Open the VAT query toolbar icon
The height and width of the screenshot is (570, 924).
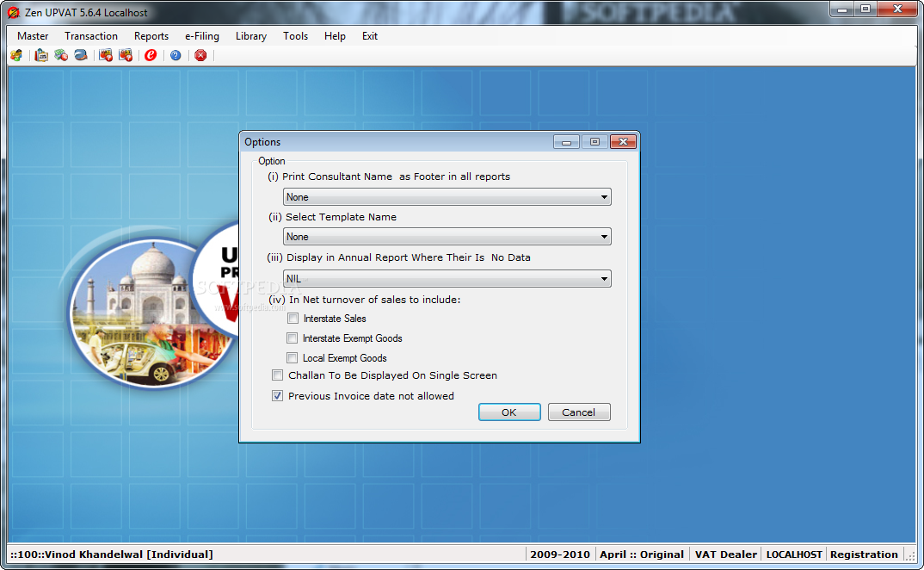[106, 55]
